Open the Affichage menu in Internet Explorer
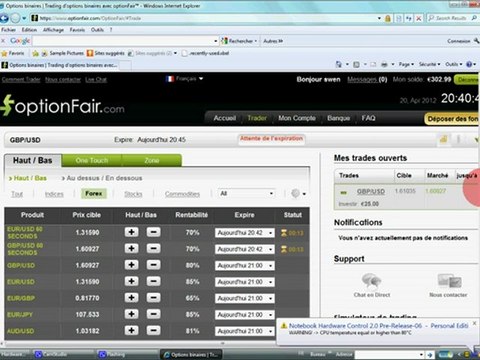This screenshot has width=480, height=360. click(53, 30)
